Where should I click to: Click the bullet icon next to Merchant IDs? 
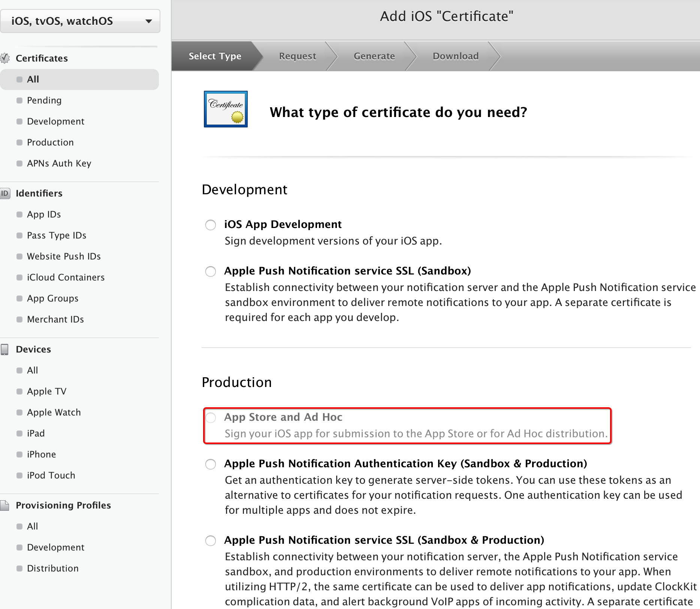[x=19, y=319]
